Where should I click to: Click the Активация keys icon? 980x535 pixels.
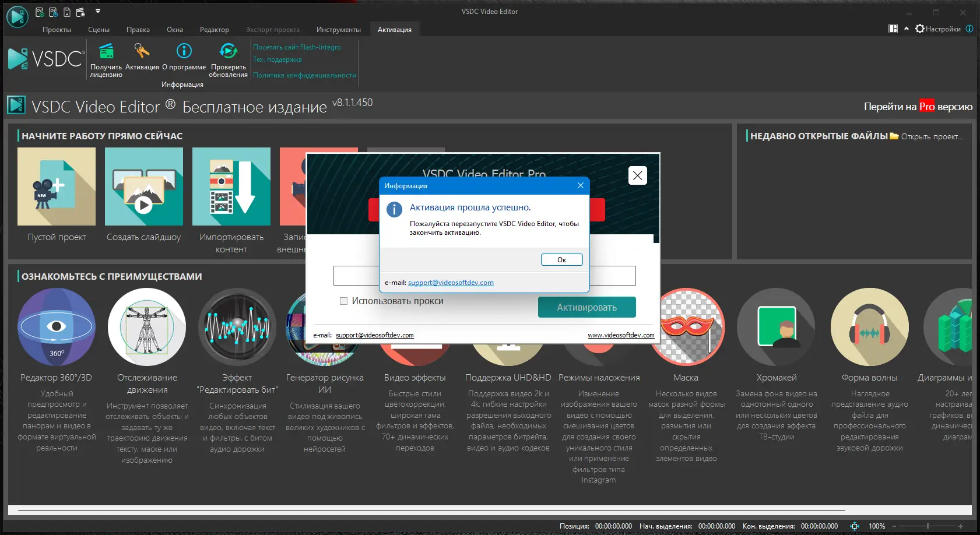point(142,51)
